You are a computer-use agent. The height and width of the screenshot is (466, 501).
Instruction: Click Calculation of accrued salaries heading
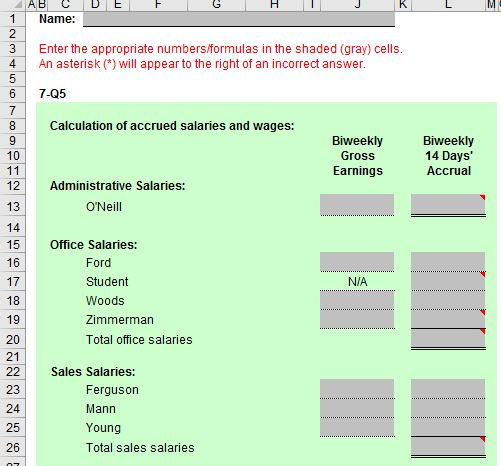tap(172, 126)
